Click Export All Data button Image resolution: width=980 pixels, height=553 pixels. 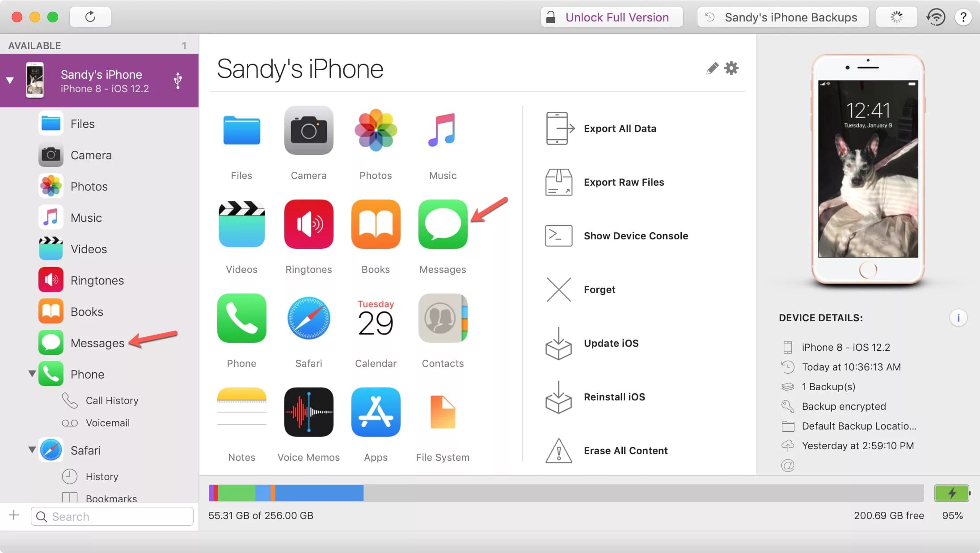(619, 128)
